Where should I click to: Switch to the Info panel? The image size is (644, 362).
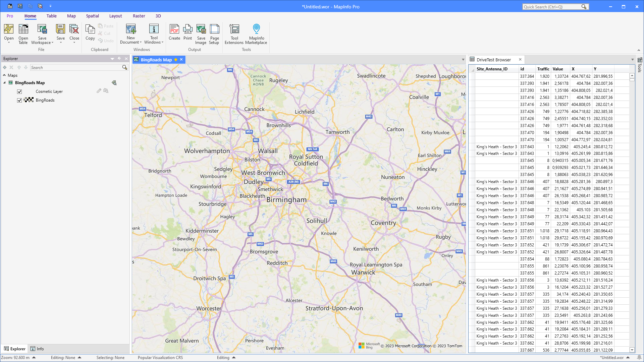click(x=37, y=349)
